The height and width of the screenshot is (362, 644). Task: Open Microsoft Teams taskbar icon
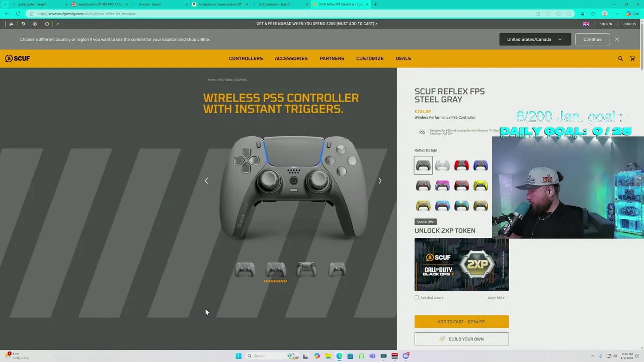(x=372, y=356)
